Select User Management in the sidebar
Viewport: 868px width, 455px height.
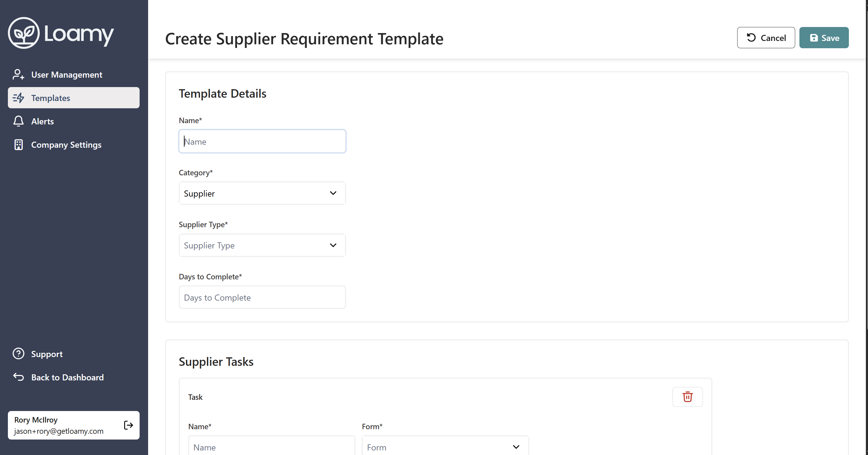pyautogui.click(x=66, y=74)
